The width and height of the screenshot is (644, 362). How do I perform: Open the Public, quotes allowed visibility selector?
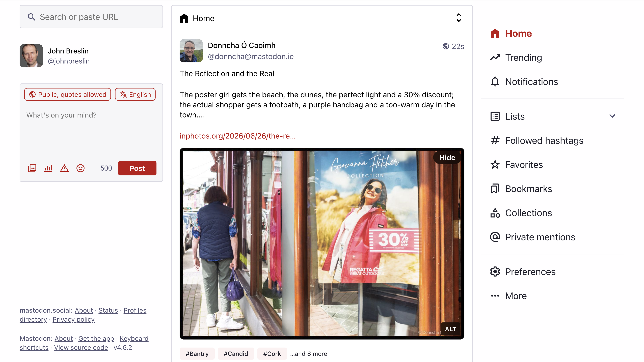click(67, 94)
